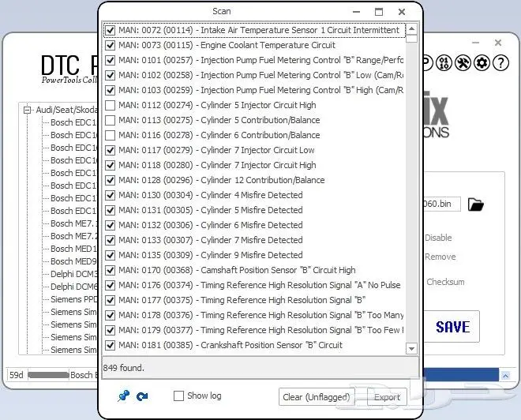Click the scroll up arrow in scan list
Screen dimensions: 521x420
tap(411, 30)
